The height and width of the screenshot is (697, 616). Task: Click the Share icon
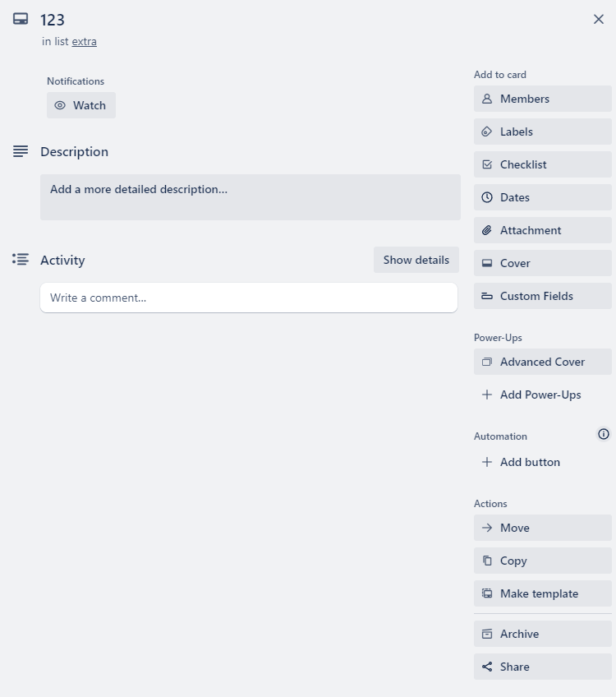[487, 667]
